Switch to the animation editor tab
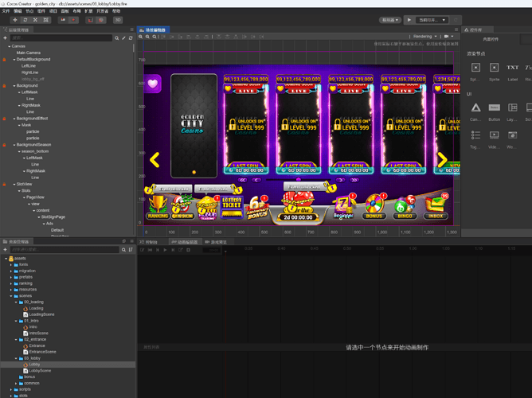The height and width of the screenshot is (398, 532). [x=185, y=242]
